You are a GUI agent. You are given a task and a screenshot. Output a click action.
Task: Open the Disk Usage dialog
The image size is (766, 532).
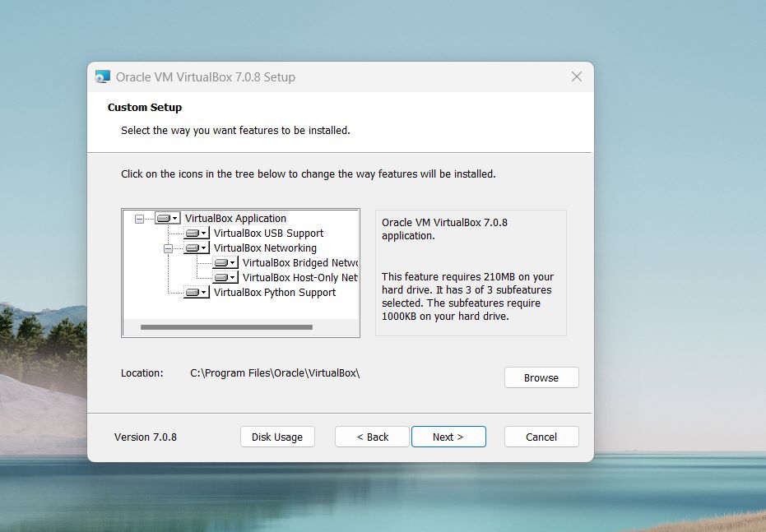[277, 437]
